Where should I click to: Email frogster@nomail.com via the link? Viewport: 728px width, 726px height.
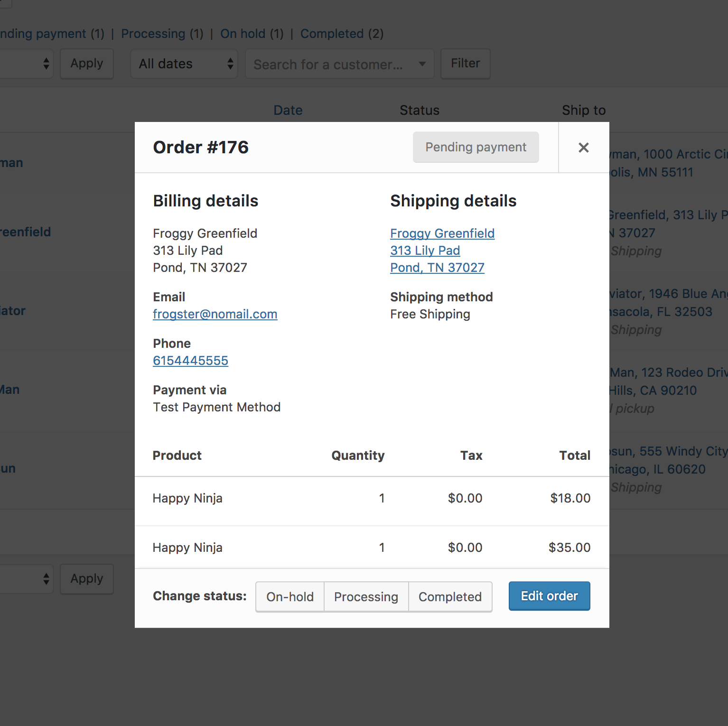coord(215,314)
